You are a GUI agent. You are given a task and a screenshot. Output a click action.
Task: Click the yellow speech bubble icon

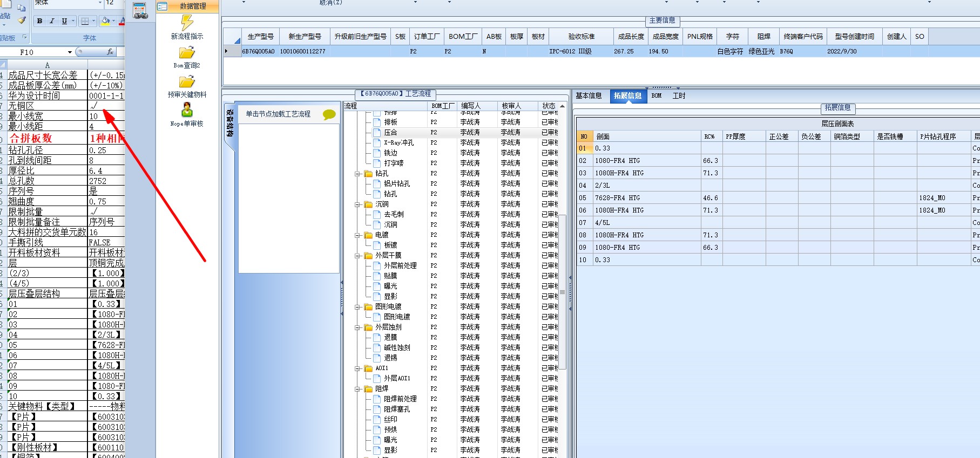(329, 114)
